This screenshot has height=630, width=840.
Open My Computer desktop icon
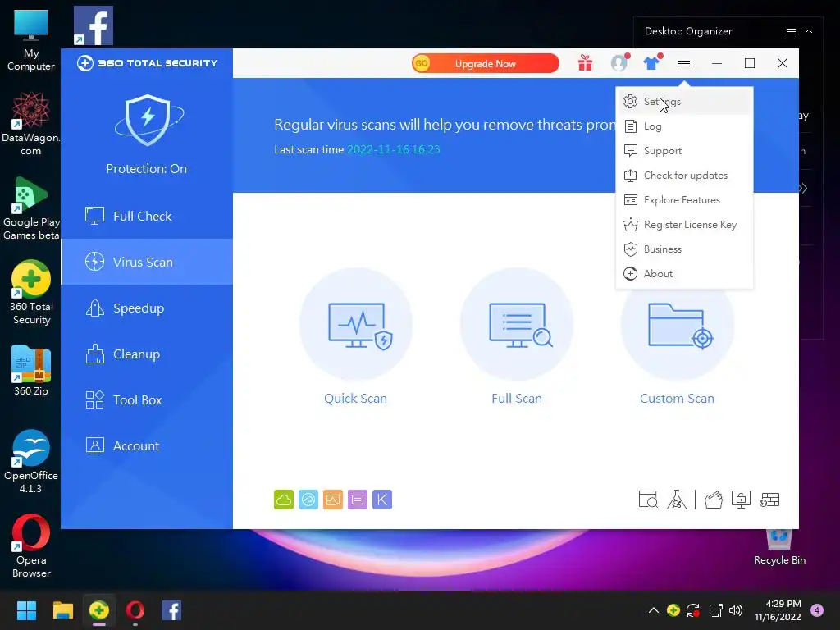coord(31,41)
